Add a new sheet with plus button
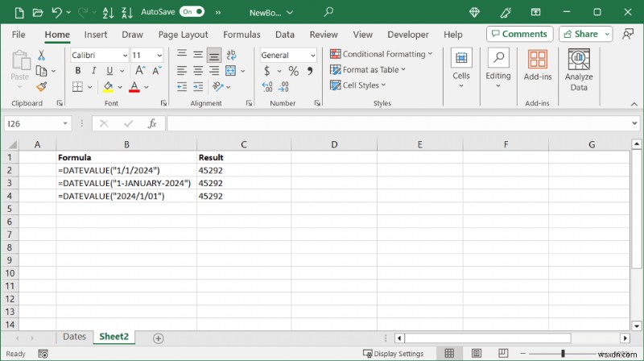The height and width of the screenshot is (361, 644). click(x=158, y=338)
